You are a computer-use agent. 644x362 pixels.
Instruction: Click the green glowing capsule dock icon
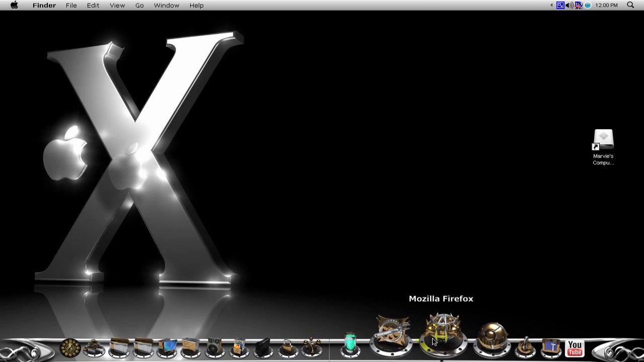coord(351,345)
